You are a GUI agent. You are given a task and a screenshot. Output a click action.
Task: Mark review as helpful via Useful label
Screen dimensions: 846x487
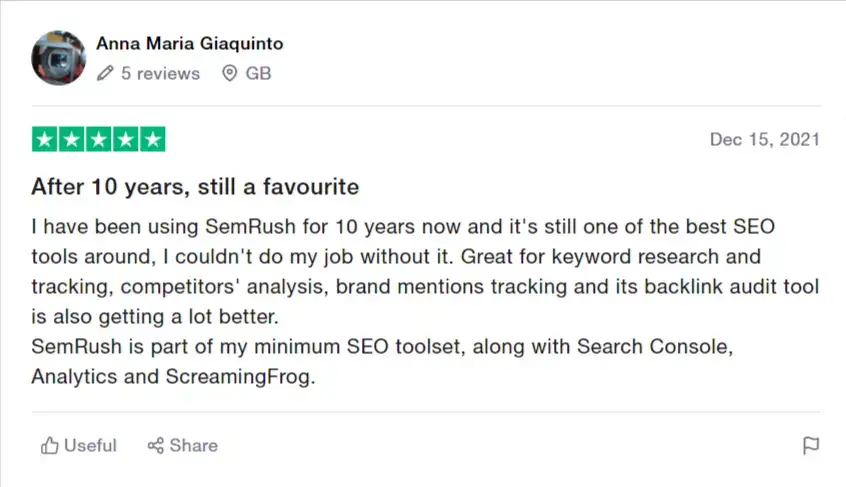coord(90,446)
